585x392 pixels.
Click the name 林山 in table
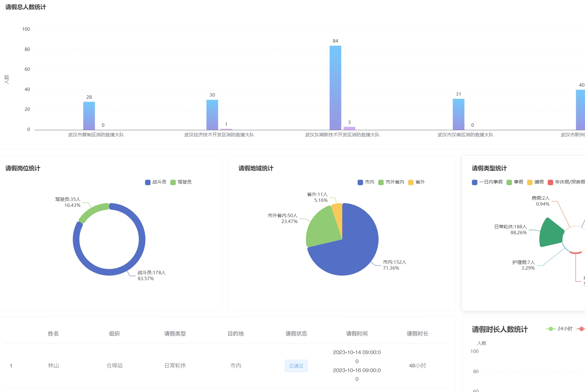(53, 366)
